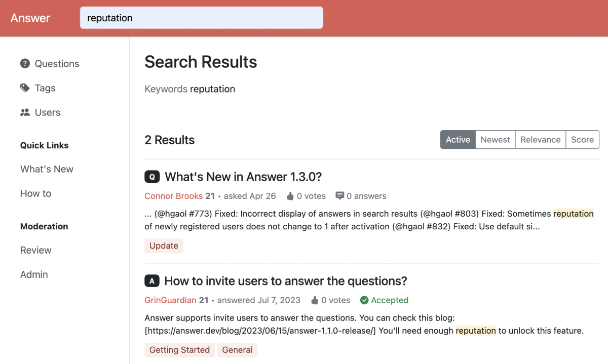The image size is (608, 364).
Task: Select the Score sorting option
Action: pyautogui.click(x=582, y=139)
